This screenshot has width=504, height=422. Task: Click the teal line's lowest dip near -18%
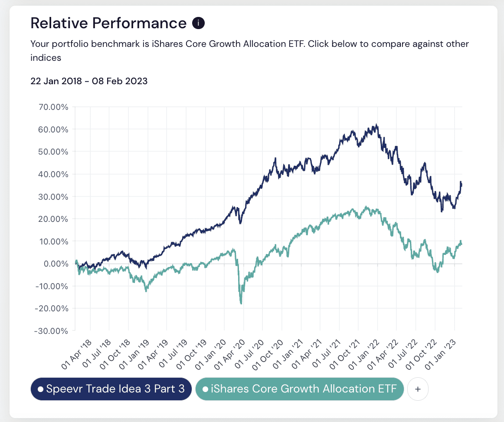click(x=241, y=303)
